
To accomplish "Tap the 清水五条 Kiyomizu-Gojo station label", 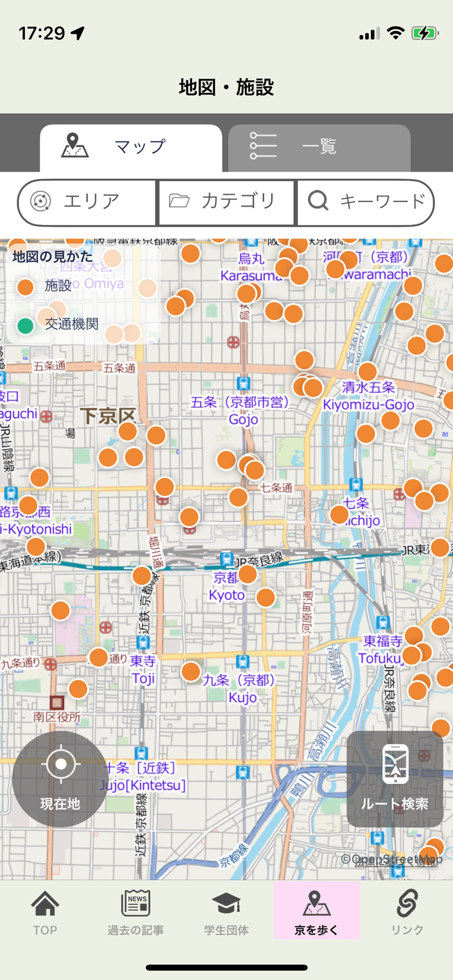I will (x=368, y=396).
